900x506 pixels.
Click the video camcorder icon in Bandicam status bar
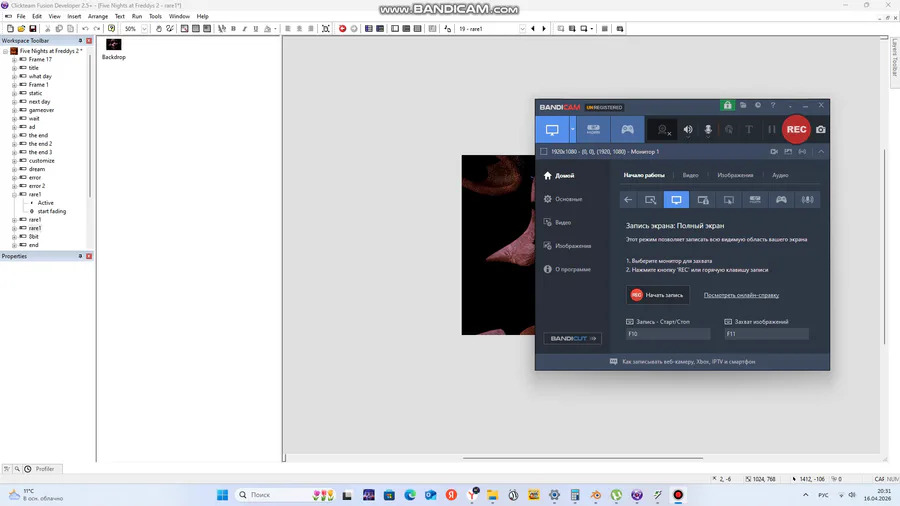(x=774, y=151)
